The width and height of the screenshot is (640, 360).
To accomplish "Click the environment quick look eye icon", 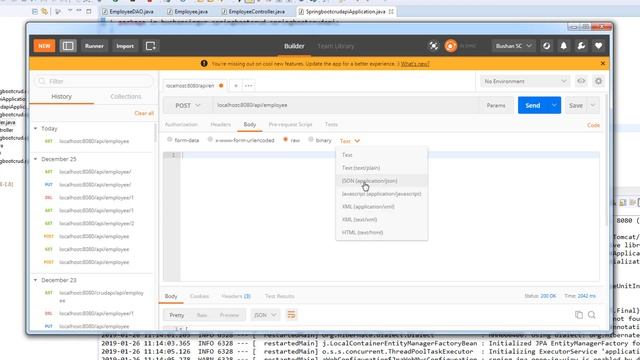I will click(x=581, y=81).
